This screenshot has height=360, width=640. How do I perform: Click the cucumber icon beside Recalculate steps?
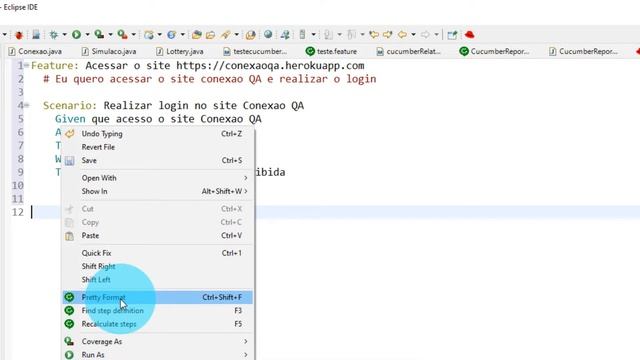point(69,324)
